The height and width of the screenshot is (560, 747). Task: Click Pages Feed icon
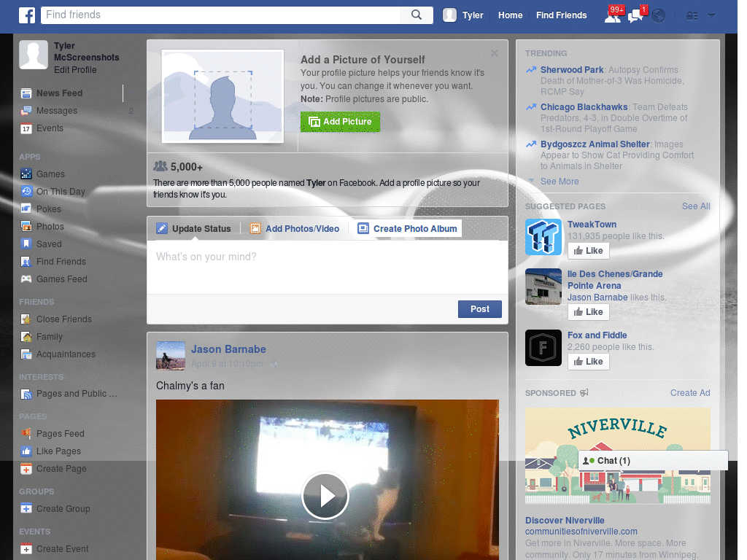[x=26, y=434]
